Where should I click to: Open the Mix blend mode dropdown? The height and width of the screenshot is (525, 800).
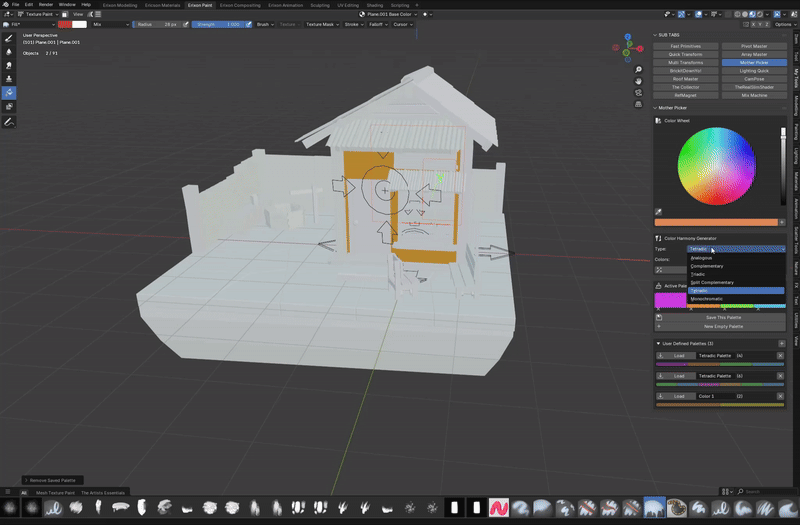coord(110,24)
